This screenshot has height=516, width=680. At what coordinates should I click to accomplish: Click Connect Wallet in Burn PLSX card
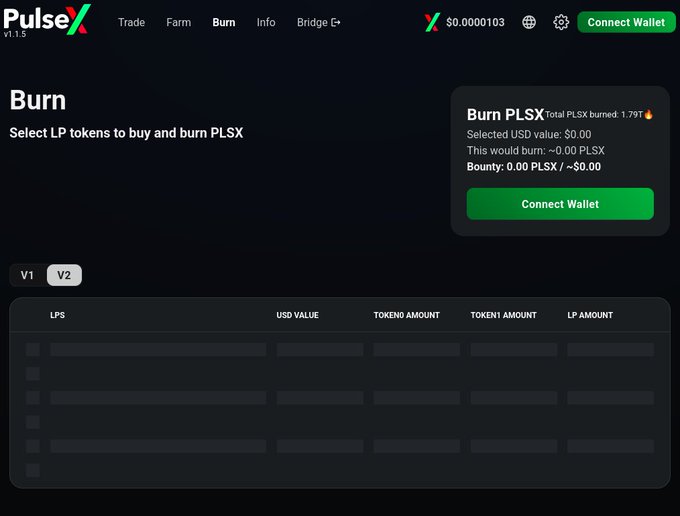560,204
